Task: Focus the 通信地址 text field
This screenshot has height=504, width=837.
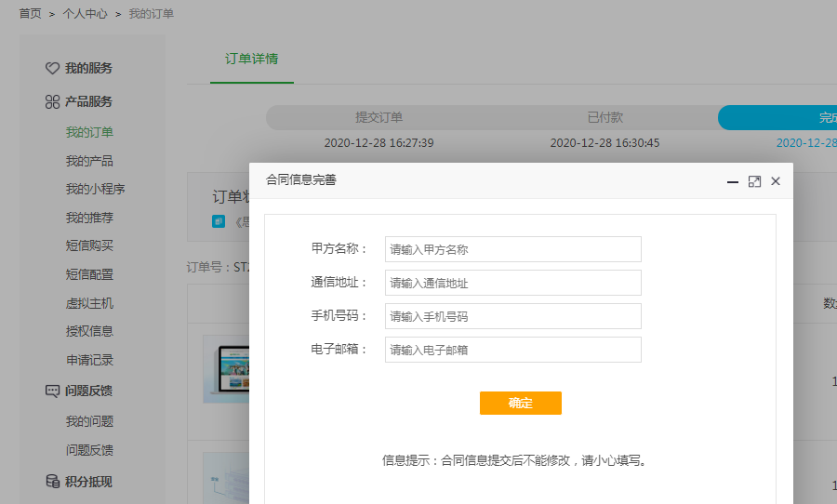Action: pyautogui.click(x=512, y=283)
